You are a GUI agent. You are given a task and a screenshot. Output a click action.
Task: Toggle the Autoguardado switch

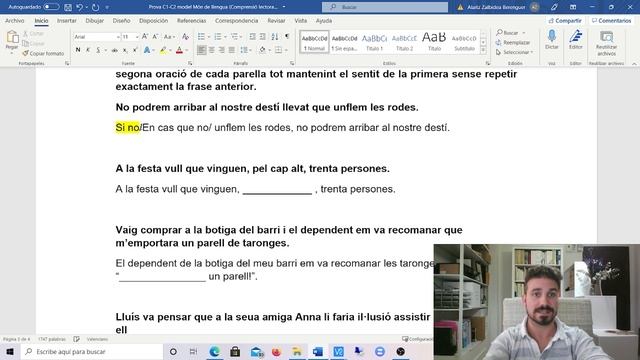click(51, 7)
